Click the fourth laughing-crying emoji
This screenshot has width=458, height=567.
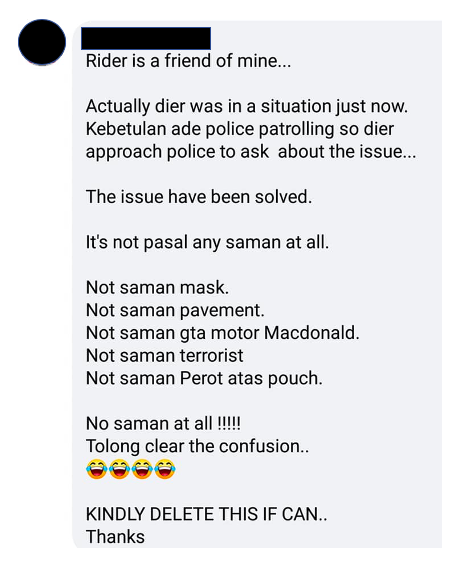click(165, 469)
